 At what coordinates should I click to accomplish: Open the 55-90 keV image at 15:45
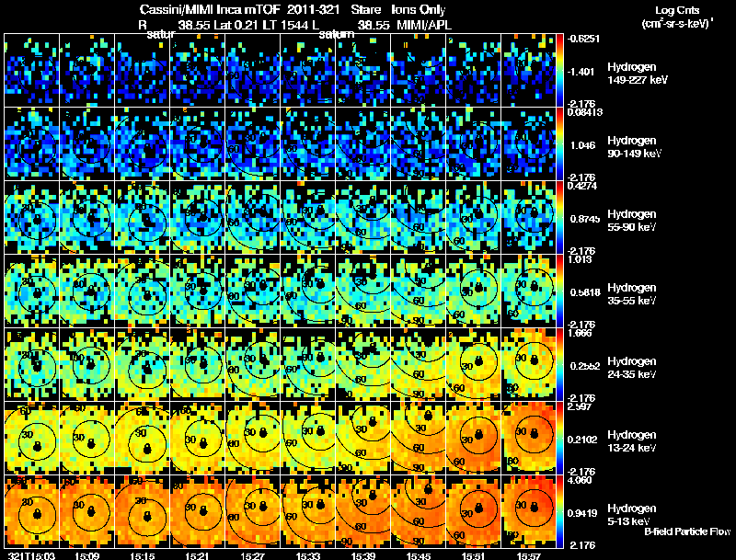tap(419, 218)
